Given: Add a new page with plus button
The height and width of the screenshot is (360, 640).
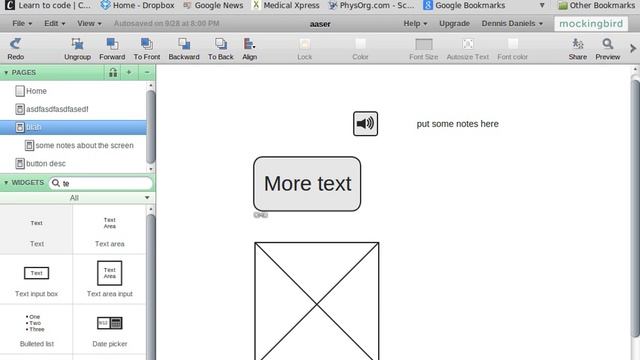Looking at the screenshot, I should (x=129, y=72).
